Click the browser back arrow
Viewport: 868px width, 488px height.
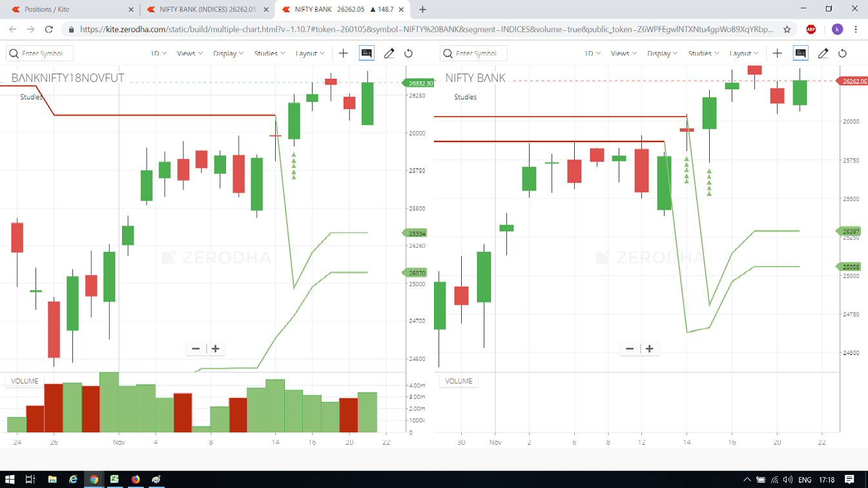(12, 29)
